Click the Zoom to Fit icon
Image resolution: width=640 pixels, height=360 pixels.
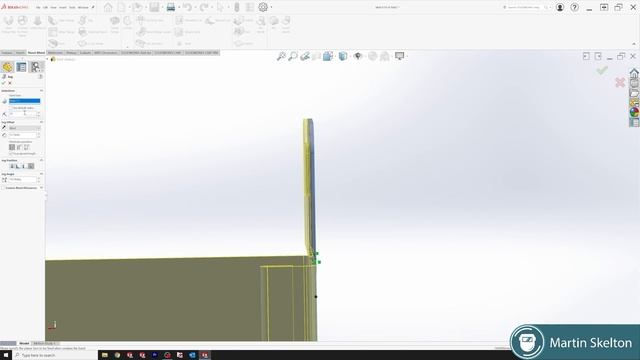click(x=281, y=56)
